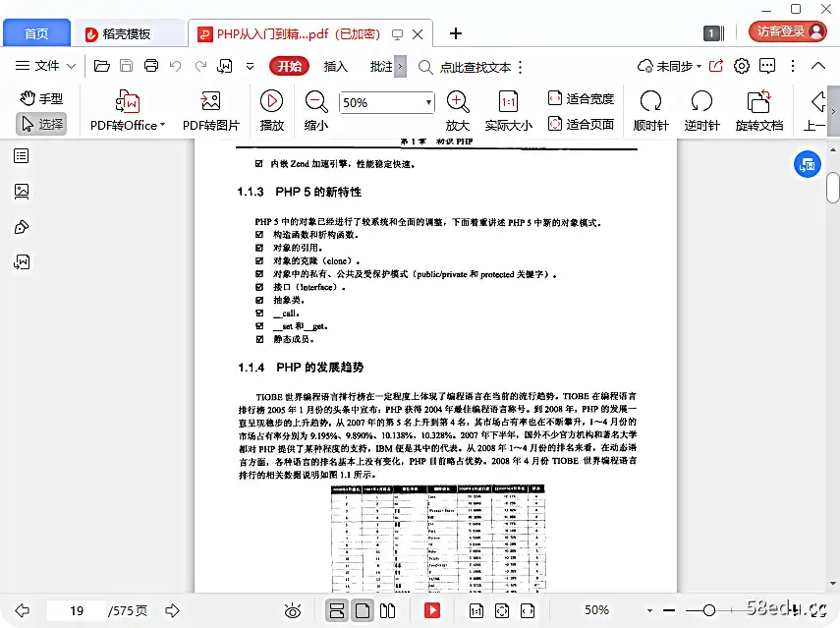Close the PHP pdf document tab
This screenshot has width=840, height=628.
[418, 34]
